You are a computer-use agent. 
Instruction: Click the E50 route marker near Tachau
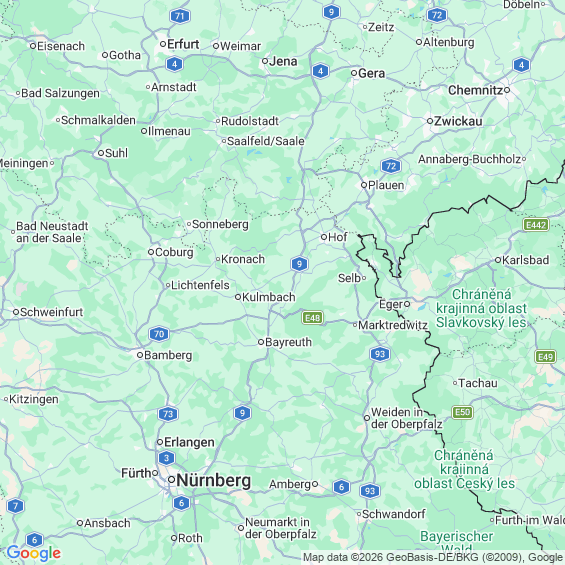(x=462, y=412)
